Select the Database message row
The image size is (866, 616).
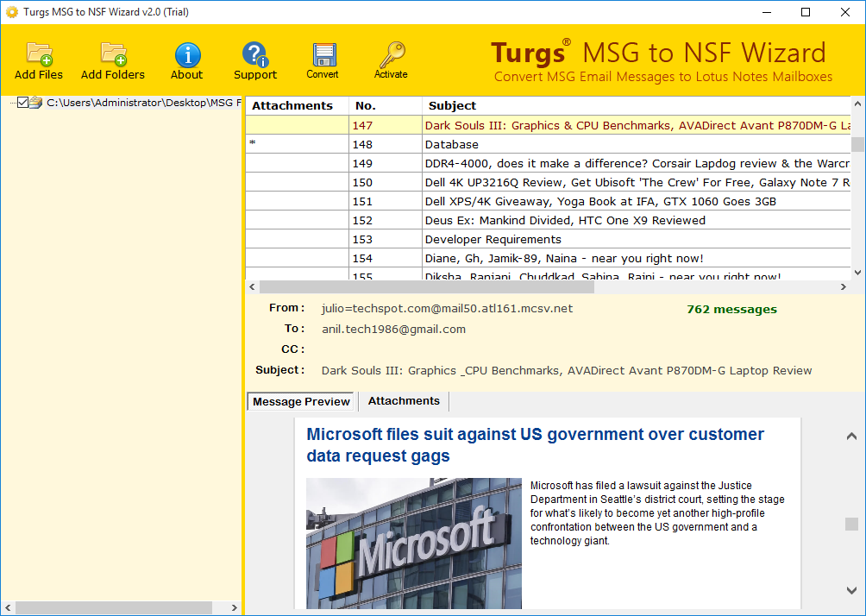click(548, 144)
